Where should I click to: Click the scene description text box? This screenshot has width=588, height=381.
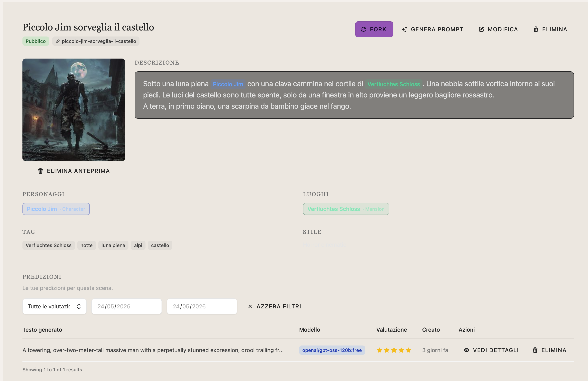click(354, 95)
